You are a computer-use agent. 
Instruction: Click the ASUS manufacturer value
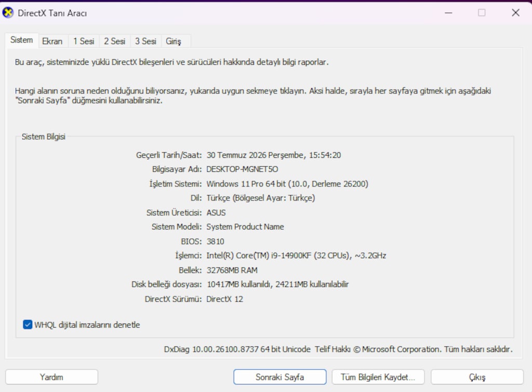point(216,213)
